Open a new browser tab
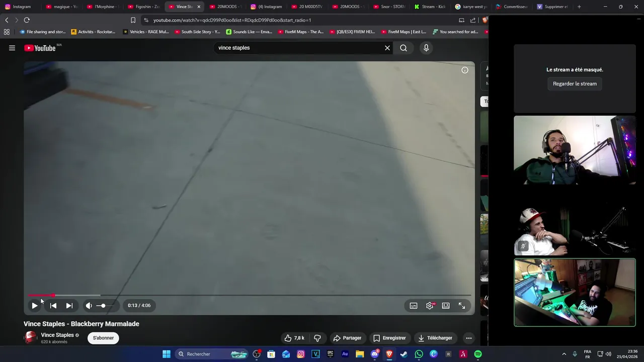This screenshot has width=644, height=362. coord(579,7)
